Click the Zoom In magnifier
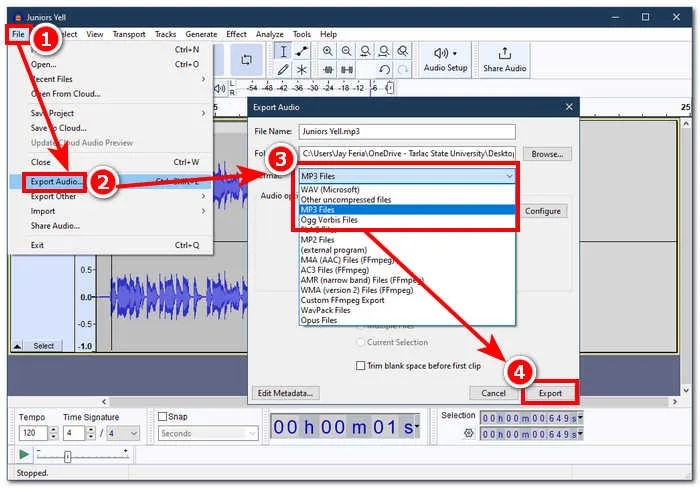 tap(328, 52)
